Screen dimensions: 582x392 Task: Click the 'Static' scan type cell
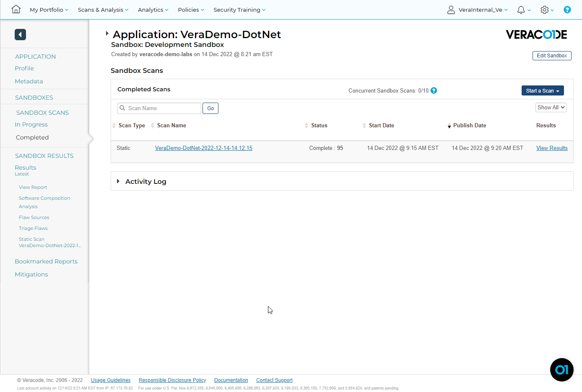tap(123, 148)
